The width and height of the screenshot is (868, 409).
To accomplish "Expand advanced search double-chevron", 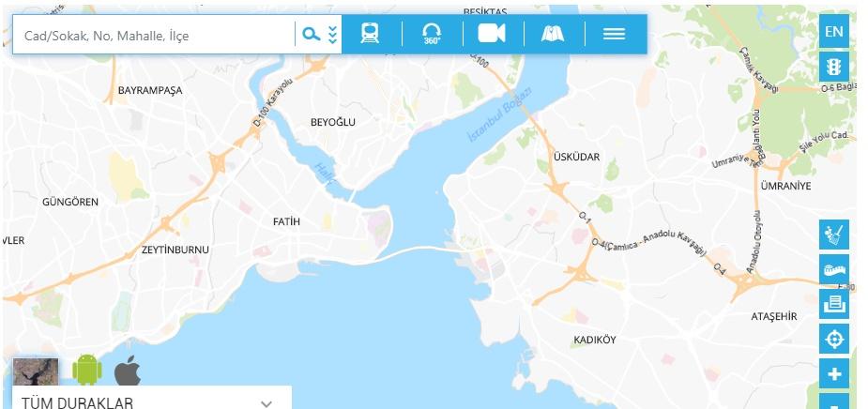I will point(332,35).
